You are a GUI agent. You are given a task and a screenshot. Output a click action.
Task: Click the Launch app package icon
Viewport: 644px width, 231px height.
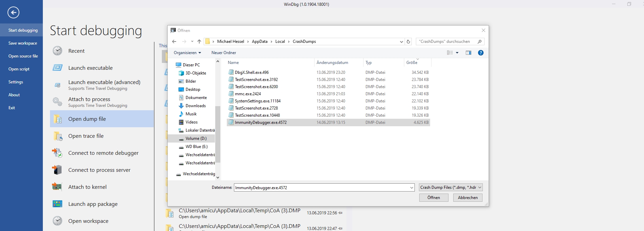click(x=57, y=204)
